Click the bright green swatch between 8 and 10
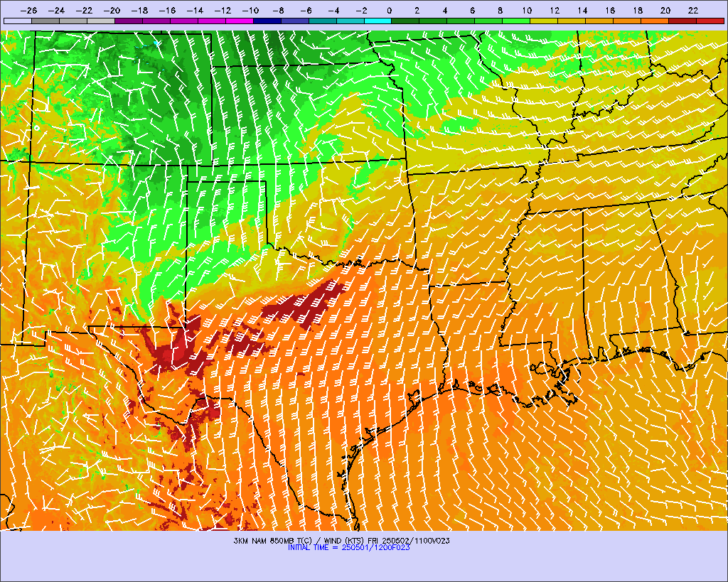The height and width of the screenshot is (582, 728). tap(516, 21)
